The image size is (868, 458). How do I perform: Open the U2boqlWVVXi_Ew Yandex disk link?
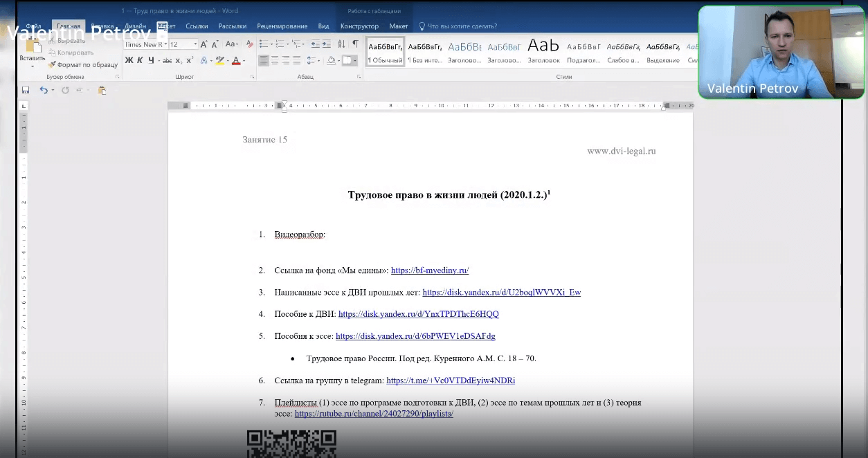(x=501, y=292)
